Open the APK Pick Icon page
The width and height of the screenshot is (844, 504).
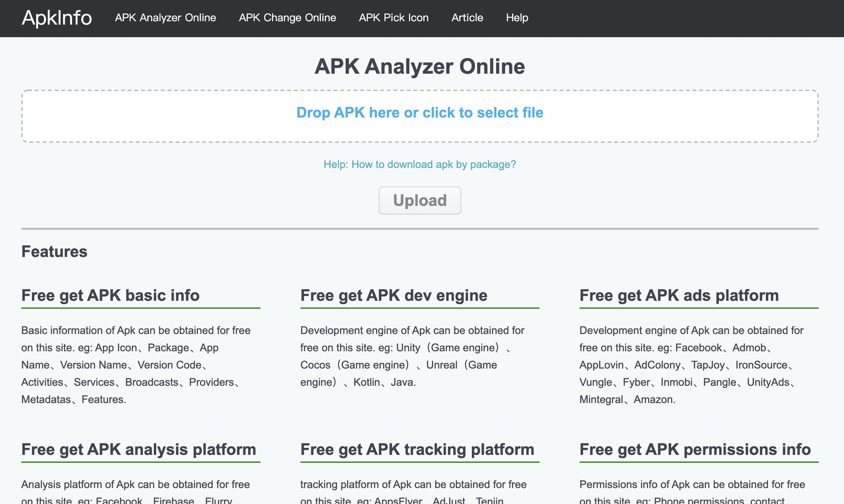click(x=393, y=18)
